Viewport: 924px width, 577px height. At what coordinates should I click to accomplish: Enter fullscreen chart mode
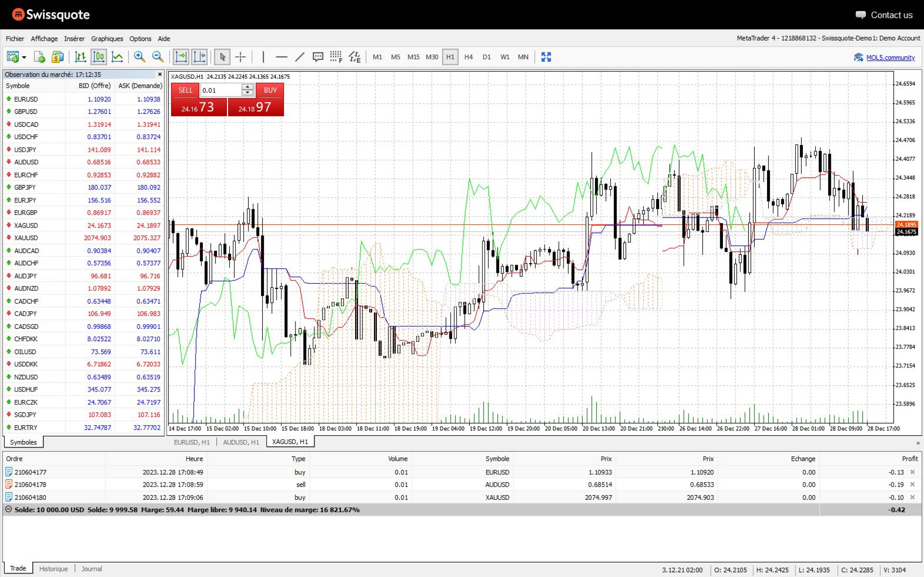546,57
